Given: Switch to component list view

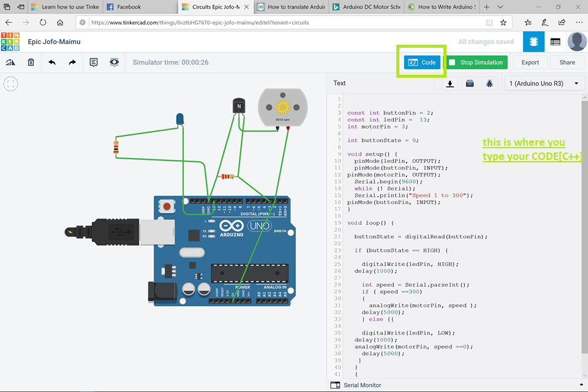Looking at the screenshot, I should click(556, 42).
